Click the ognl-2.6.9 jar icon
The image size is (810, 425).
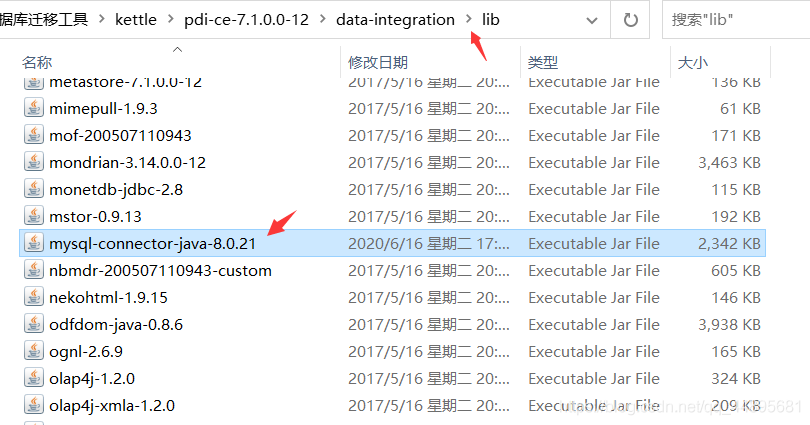tap(34, 351)
